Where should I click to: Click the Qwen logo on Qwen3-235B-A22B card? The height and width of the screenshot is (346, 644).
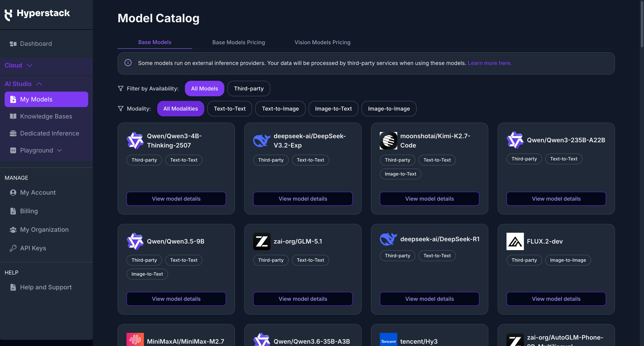pyautogui.click(x=515, y=140)
